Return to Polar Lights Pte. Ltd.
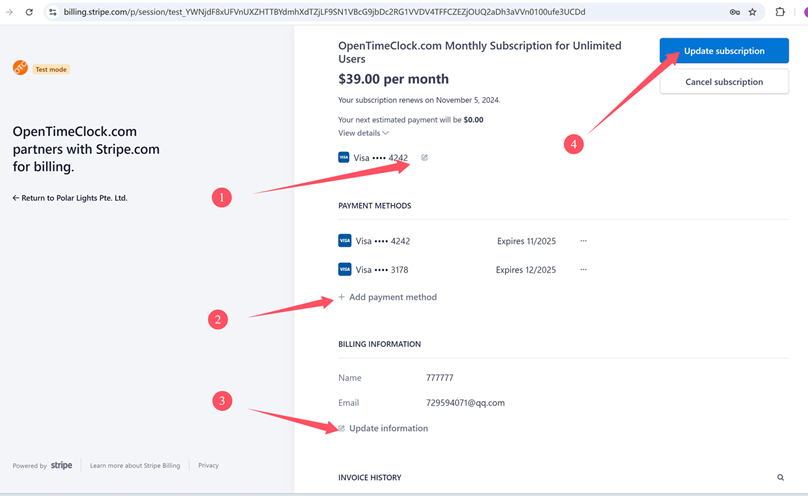 pos(70,198)
